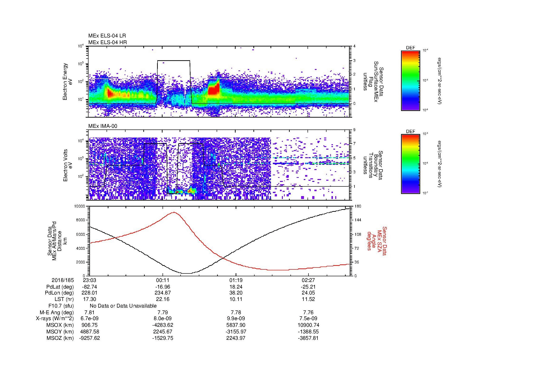Click M-E Ang value 7.81
The height and width of the screenshot is (392, 555).
coord(90,313)
